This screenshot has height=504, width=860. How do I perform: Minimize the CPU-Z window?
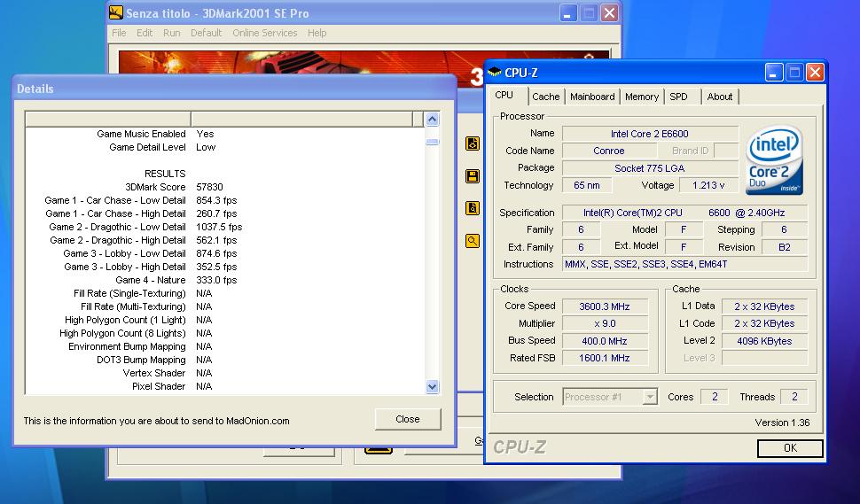coord(774,73)
